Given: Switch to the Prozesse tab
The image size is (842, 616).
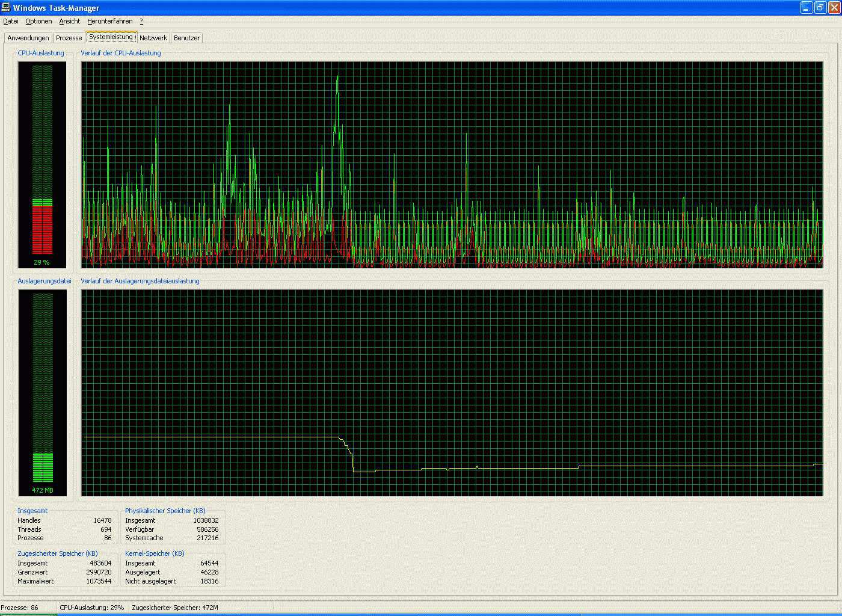Looking at the screenshot, I should tap(69, 38).
